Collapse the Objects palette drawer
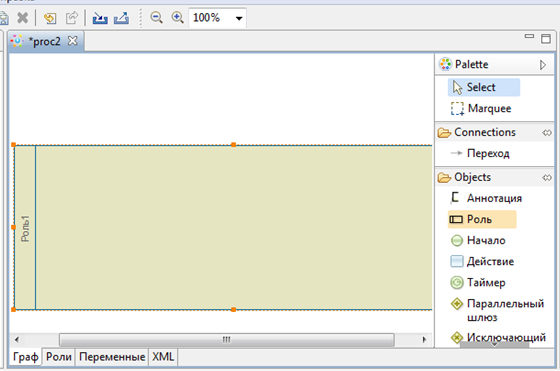Image resolution: width=560 pixels, height=371 pixels. tap(546, 177)
